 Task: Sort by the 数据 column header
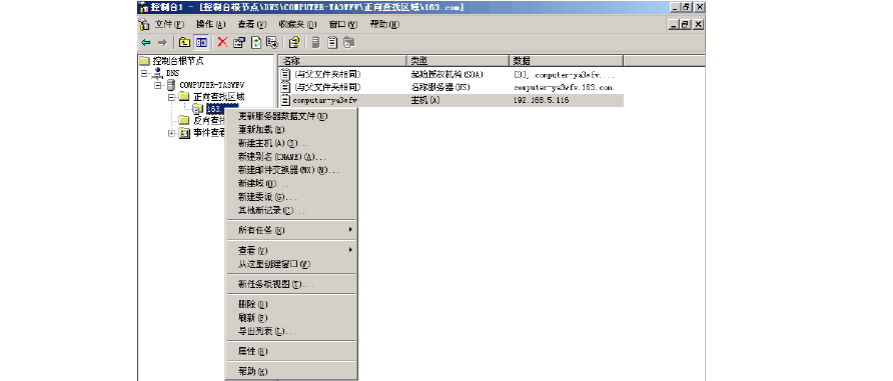[x=566, y=60]
